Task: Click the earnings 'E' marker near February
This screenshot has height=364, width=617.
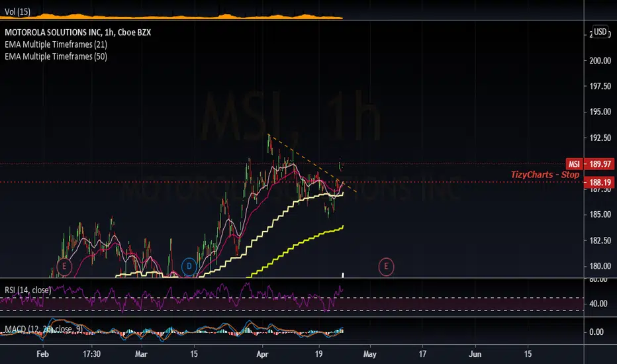Action: tap(64, 267)
